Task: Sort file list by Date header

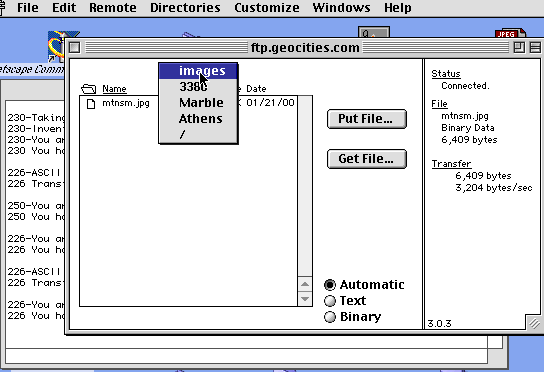Action: point(256,89)
